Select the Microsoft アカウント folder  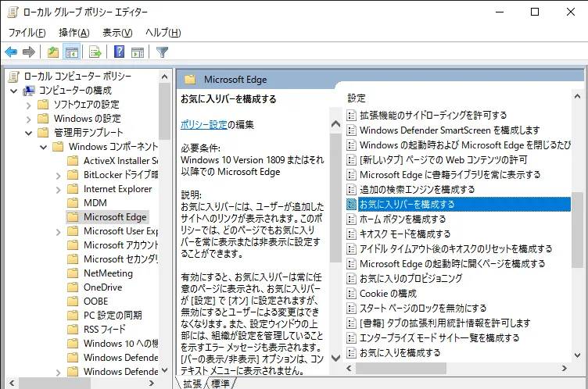click(120, 245)
